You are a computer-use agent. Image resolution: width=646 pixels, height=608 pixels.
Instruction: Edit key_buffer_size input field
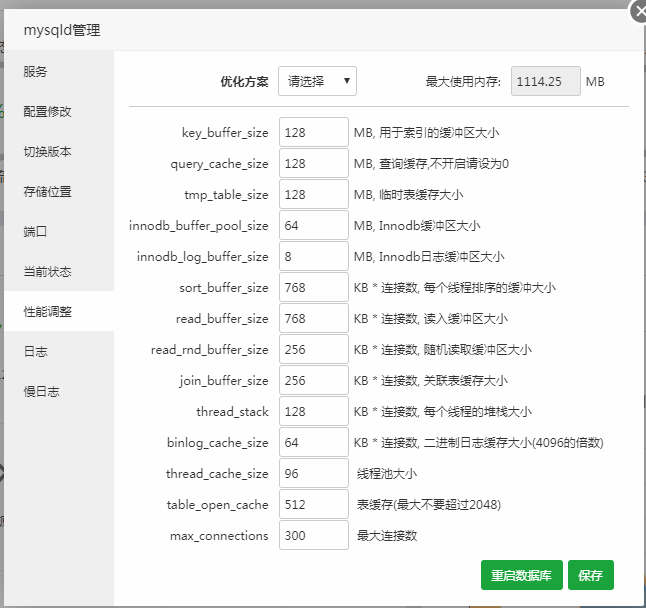click(x=314, y=132)
